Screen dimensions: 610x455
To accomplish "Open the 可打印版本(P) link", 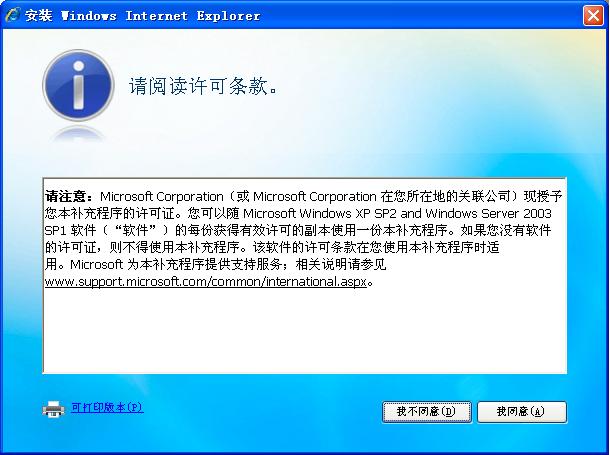I will (107, 407).
